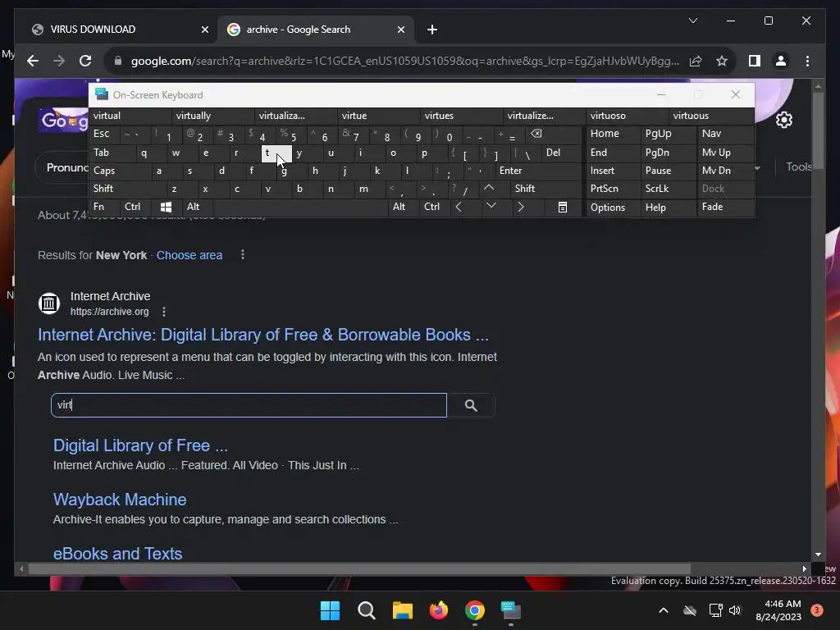Open Windows Start menu
The width and height of the screenshot is (840, 630).
point(330,610)
